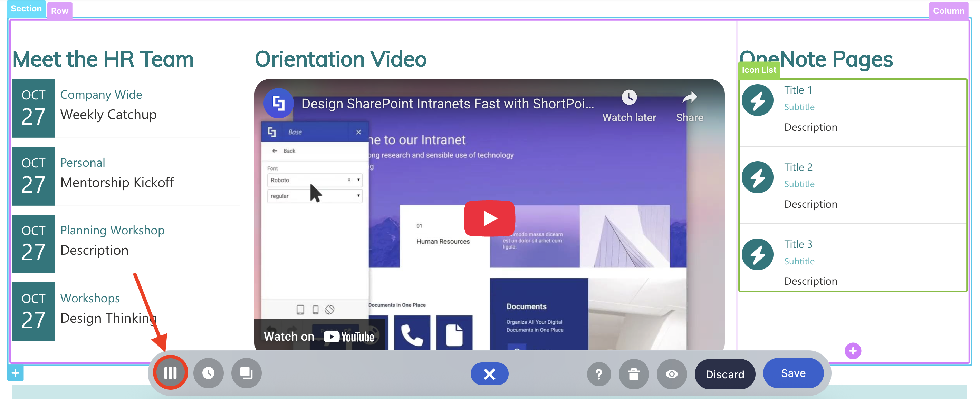Open help via question mark icon
Screen dimensions: 980x399
598,374
